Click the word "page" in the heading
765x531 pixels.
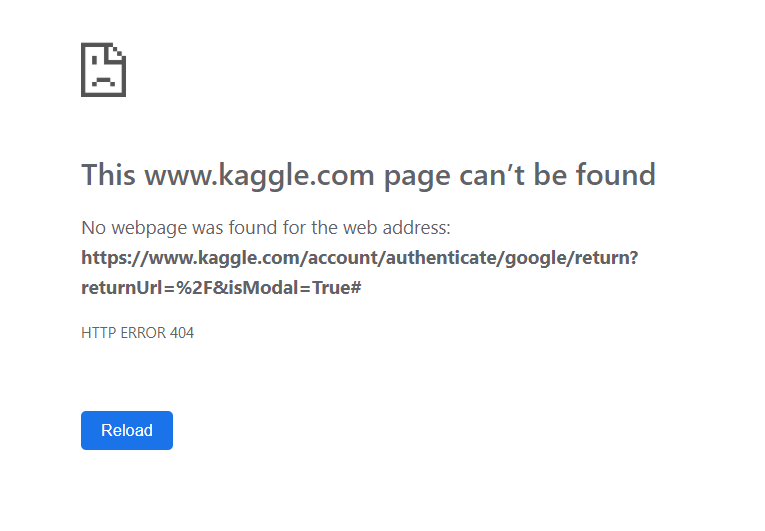[x=417, y=176]
